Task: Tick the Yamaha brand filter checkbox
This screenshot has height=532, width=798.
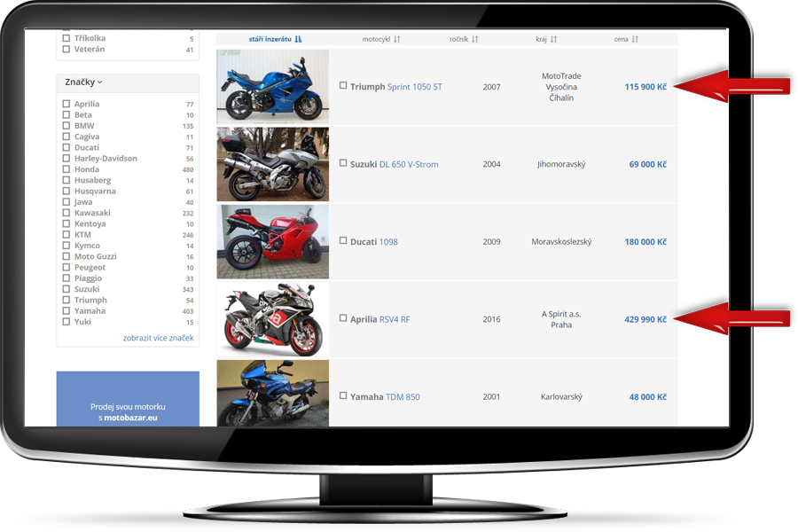Action: point(66,310)
